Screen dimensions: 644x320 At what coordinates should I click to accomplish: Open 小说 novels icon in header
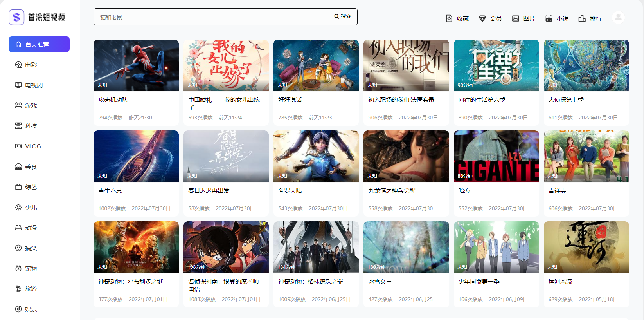point(549,18)
